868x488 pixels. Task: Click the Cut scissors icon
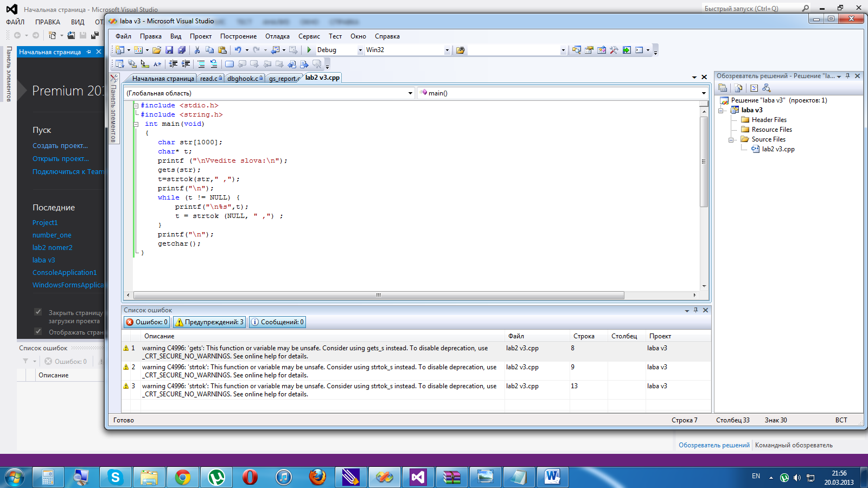[197, 50]
